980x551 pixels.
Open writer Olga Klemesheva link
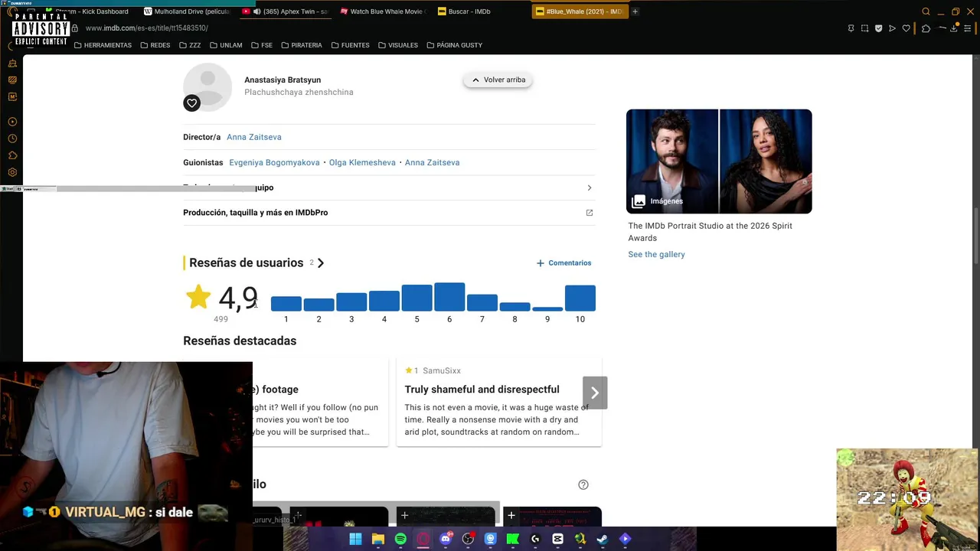[362, 162]
